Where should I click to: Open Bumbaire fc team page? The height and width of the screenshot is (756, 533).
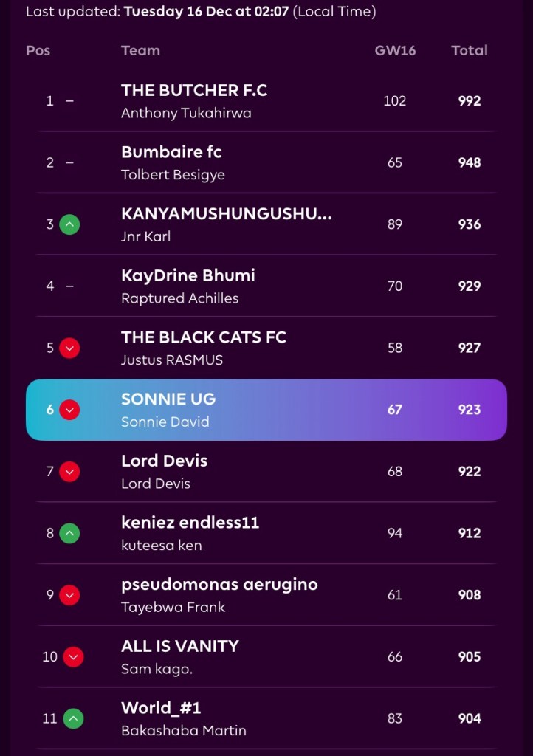(171, 152)
